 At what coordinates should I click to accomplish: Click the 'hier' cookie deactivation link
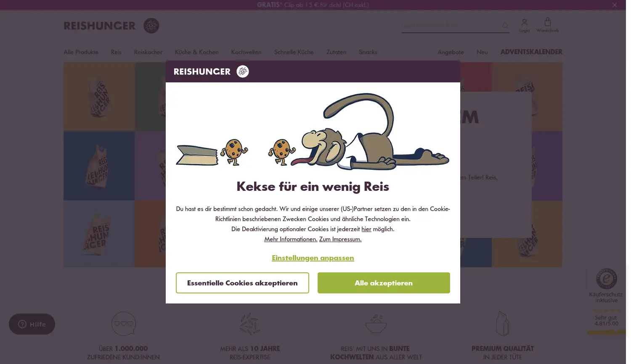pos(366,229)
